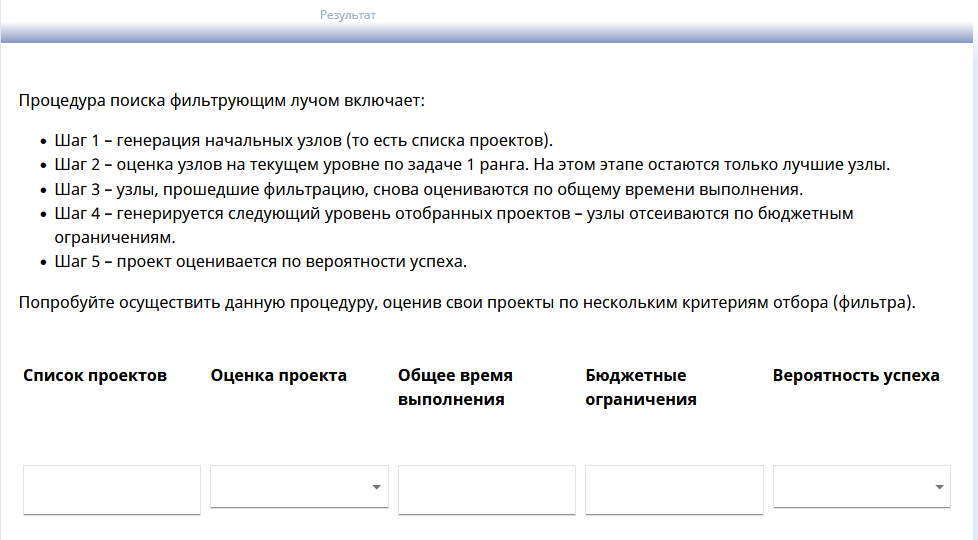Click the Бюджетные ограничения column header
Viewport: 978px width, 540px height.
click(x=641, y=388)
